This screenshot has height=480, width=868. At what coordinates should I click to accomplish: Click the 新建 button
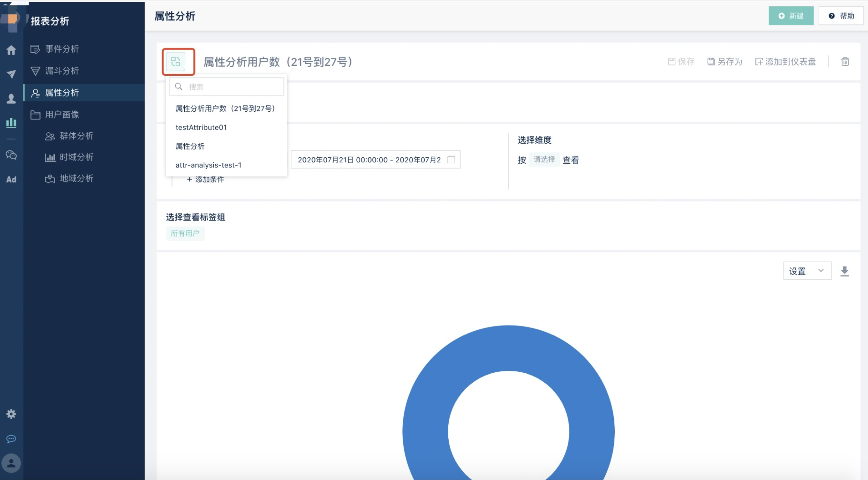pos(791,16)
